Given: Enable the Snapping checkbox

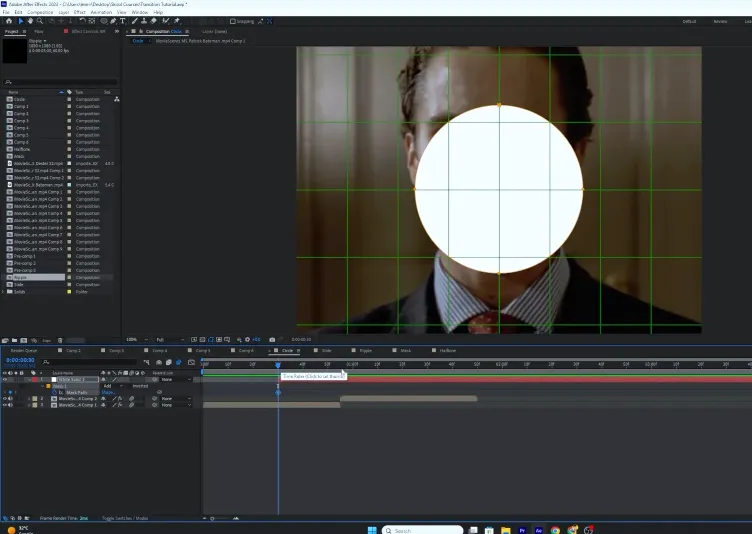Looking at the screenshot, I should coord(233,21).
